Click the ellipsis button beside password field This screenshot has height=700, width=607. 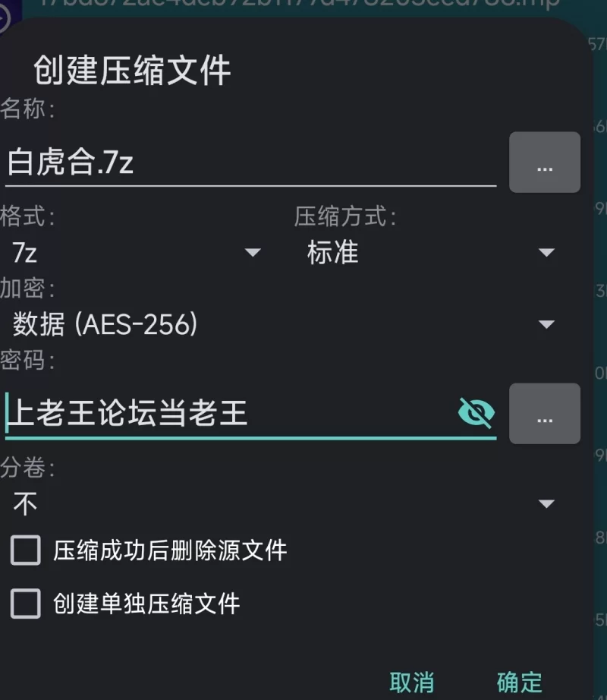point(544,414)
